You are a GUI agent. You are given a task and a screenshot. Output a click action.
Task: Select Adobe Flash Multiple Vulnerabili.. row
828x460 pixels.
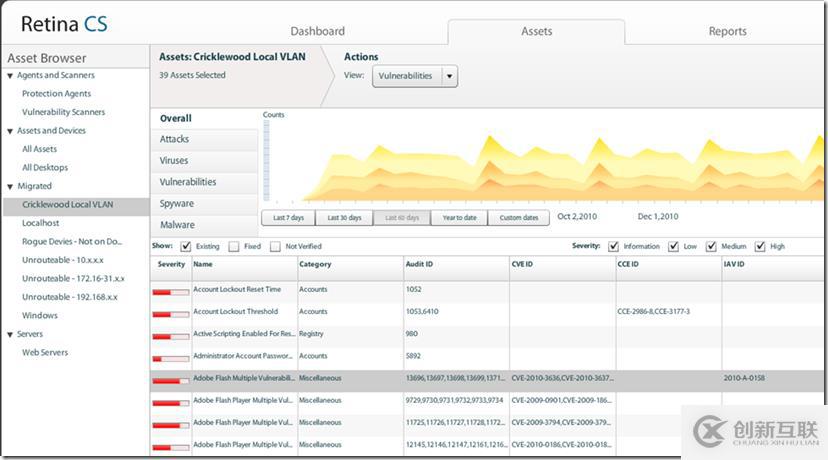tap(486, 380)
